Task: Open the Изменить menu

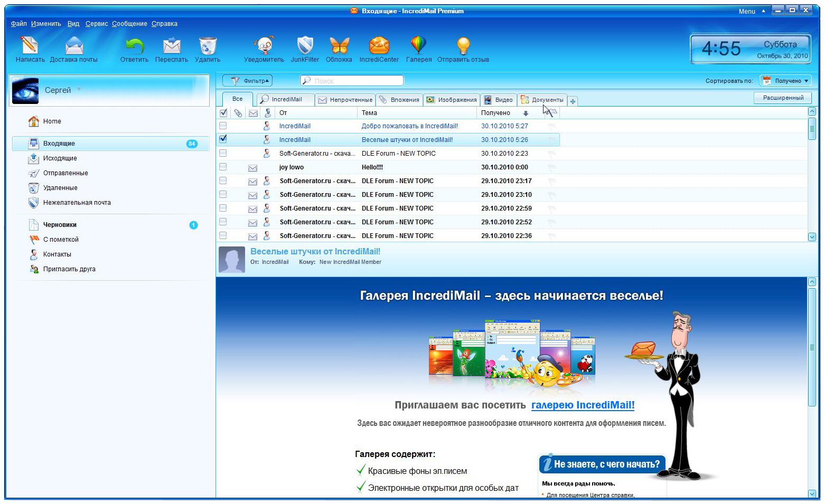Action: [x=46, y=24]
